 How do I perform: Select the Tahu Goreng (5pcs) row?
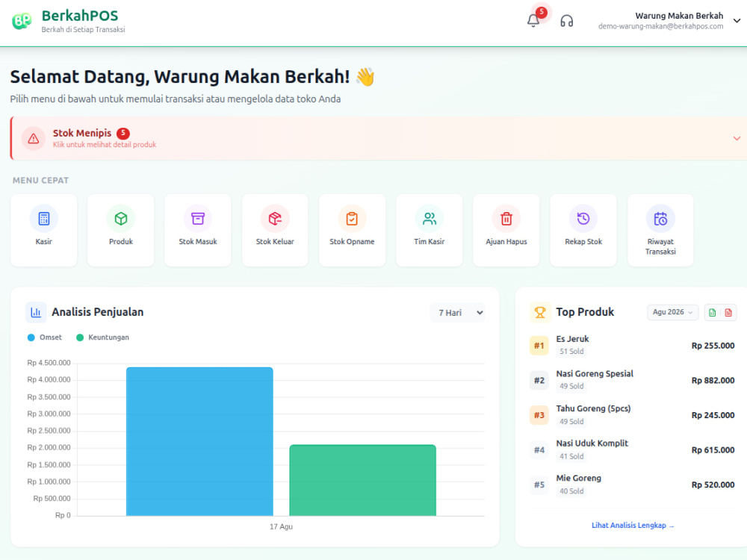[x=632, y=414]
